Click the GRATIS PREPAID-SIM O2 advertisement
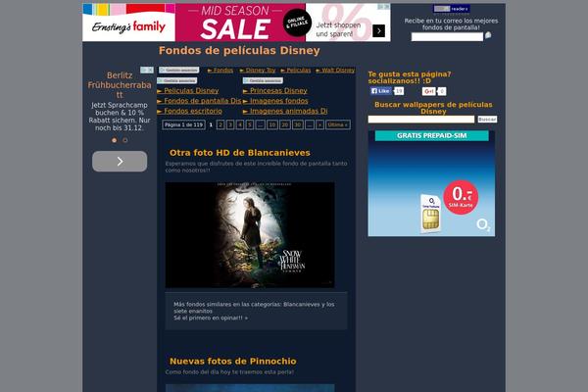This screenshot has width=588, height=392. [431, 183]
